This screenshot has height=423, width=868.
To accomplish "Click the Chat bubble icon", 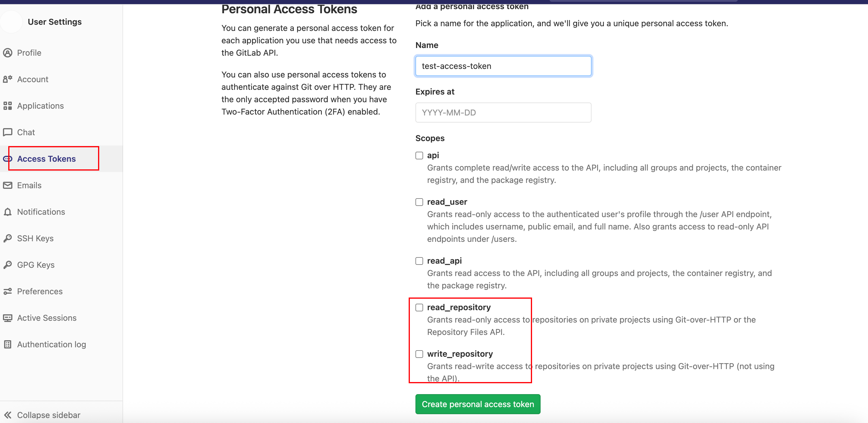I will point(8,132).
